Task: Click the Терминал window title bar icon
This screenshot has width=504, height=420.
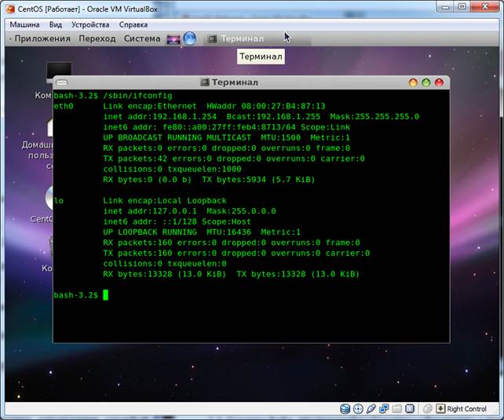Action: [205, 82]
